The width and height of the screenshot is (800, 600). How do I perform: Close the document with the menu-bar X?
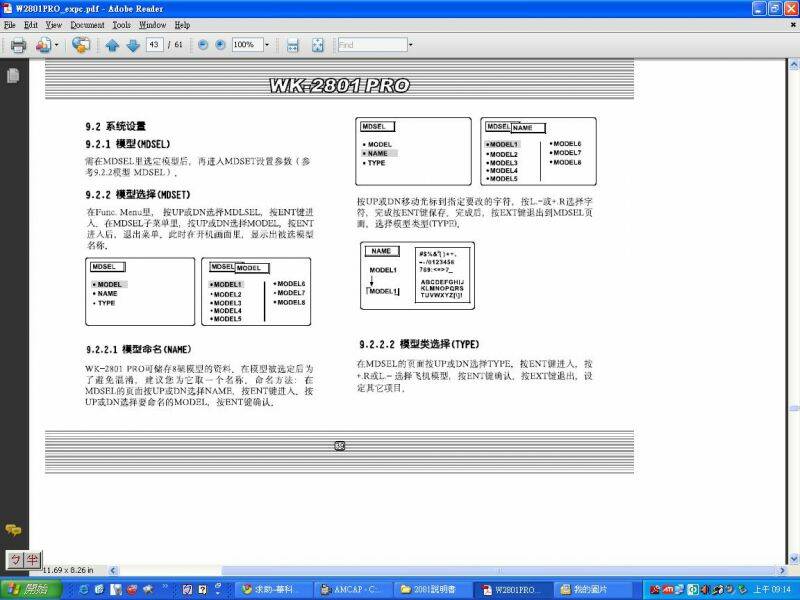tap(793, 24)
